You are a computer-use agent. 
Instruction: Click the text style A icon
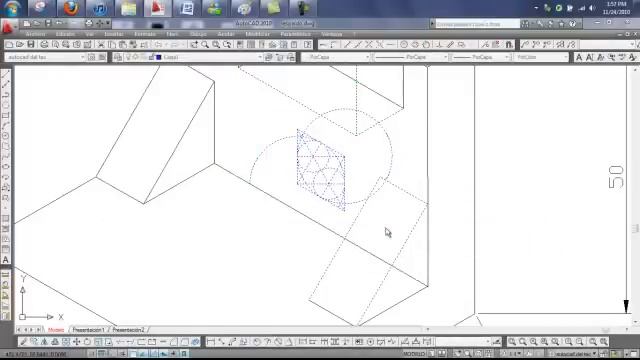click(x=579, y=57)
